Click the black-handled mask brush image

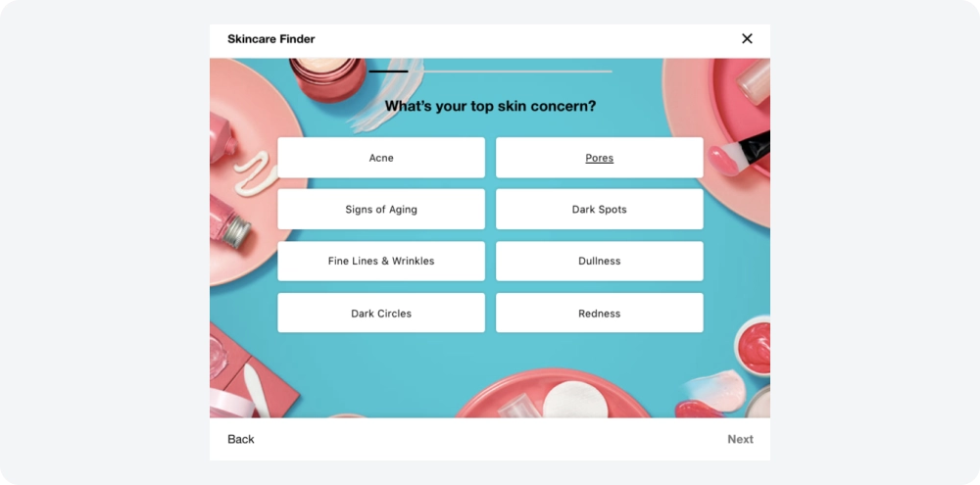[739, 153]
